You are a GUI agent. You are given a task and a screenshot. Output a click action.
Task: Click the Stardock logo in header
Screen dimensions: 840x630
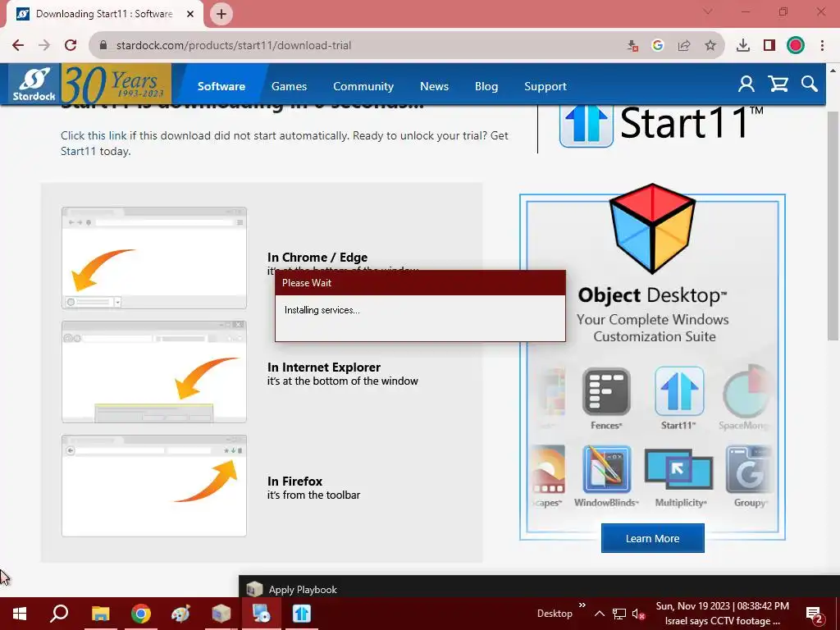[x=34, y=84]
